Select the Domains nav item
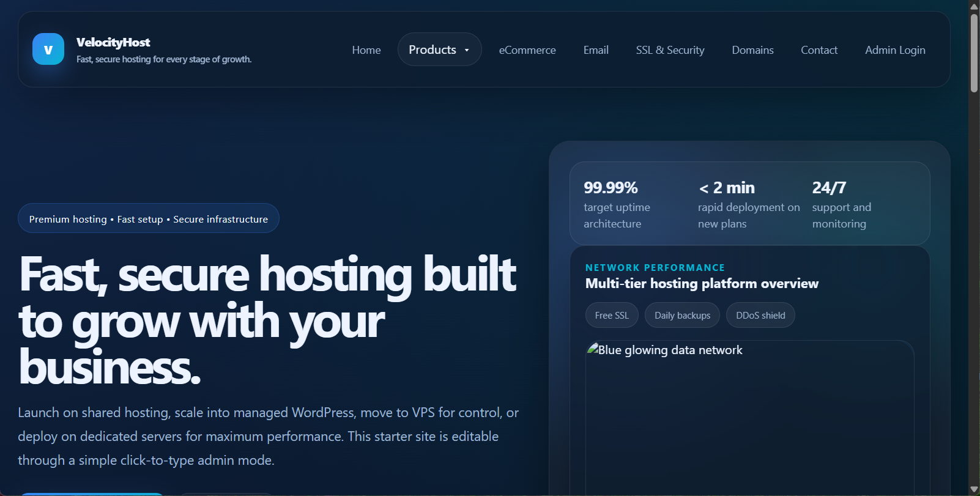This screenshot has height=496, width=980. (752, 50)
